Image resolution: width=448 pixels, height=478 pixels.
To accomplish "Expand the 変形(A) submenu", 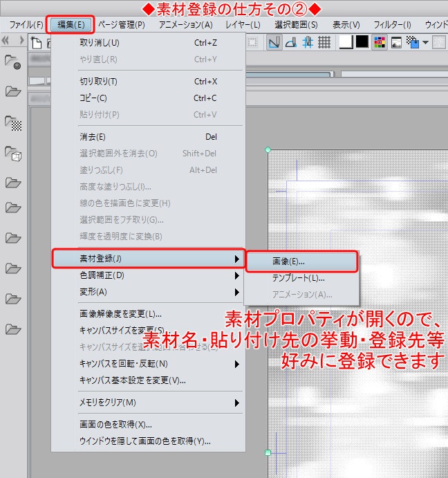I will 149,292.
